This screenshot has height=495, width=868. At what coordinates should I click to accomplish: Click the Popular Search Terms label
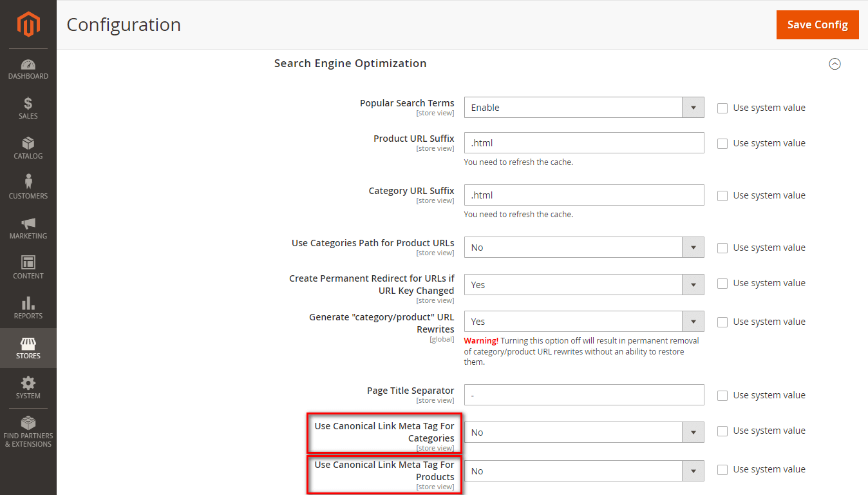pos(407,103)
